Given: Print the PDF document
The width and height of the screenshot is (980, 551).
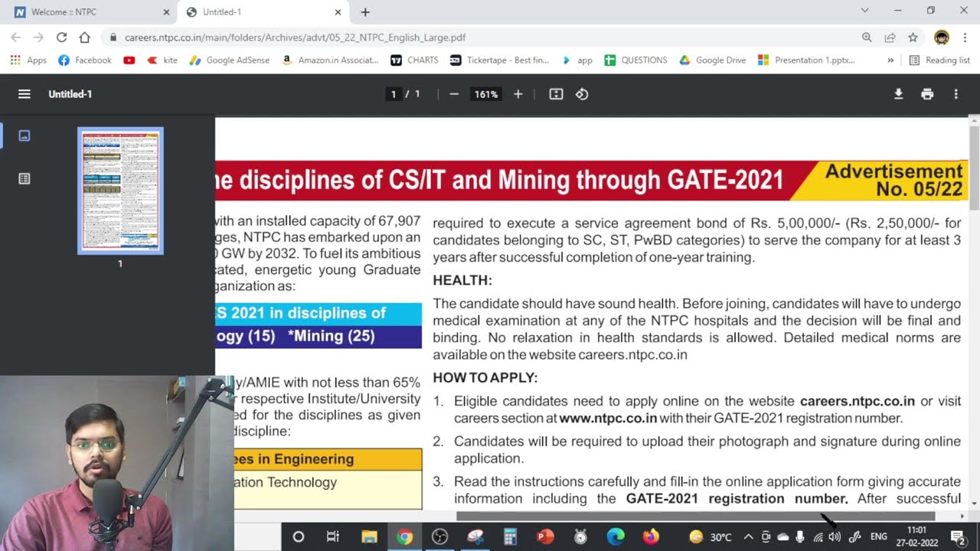Looking at the screenshot, I should (x=927, y=94).
